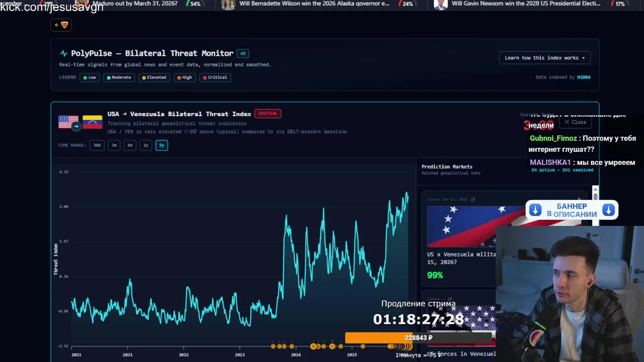
Task: Click event marker numbered 5 on timeline
Action: tap(313, 346)
